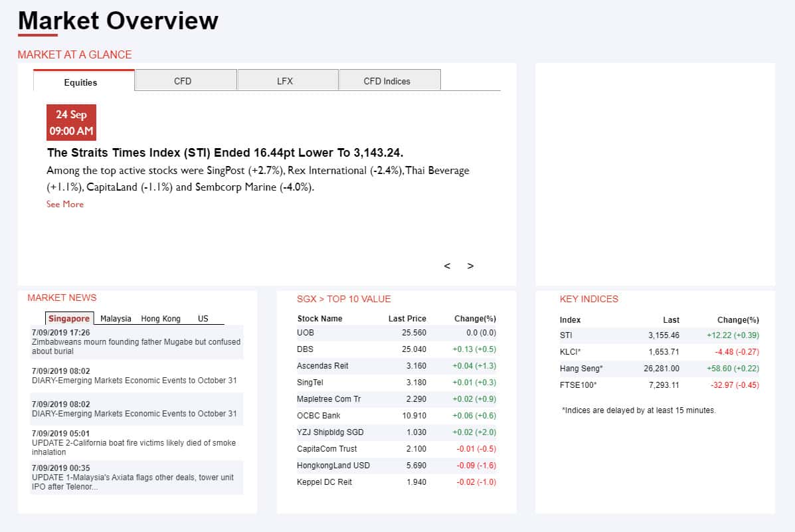The image size is (795, 532).
Task: Select the CFD Indices tab
Action: point(387,81)
